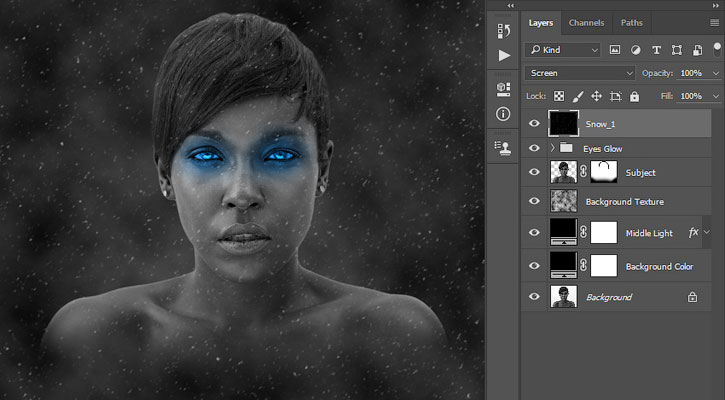Lock transparent pixels checkerboard icon

559,96
